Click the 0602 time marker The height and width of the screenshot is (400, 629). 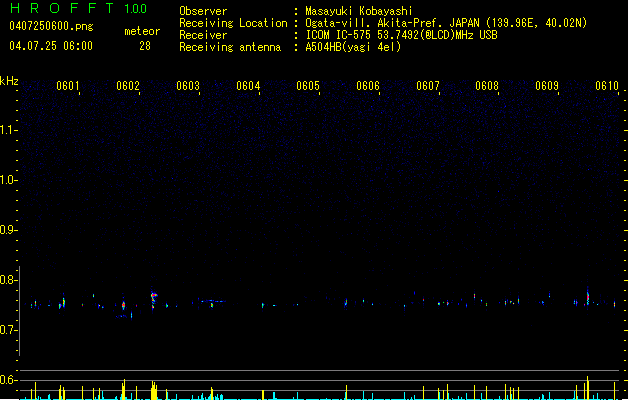point(128,86)
